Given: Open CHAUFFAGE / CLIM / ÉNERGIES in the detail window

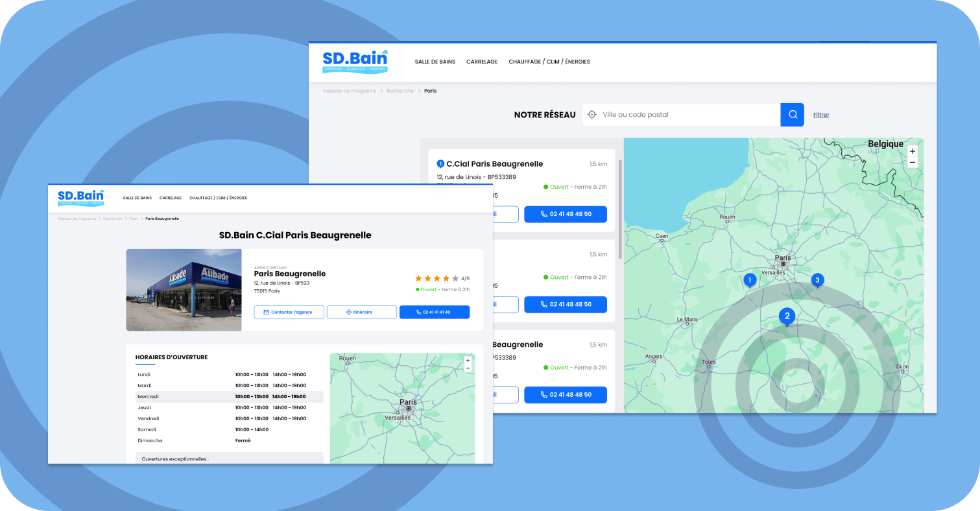Looking at the screenshot, I should tap(218, 198).
